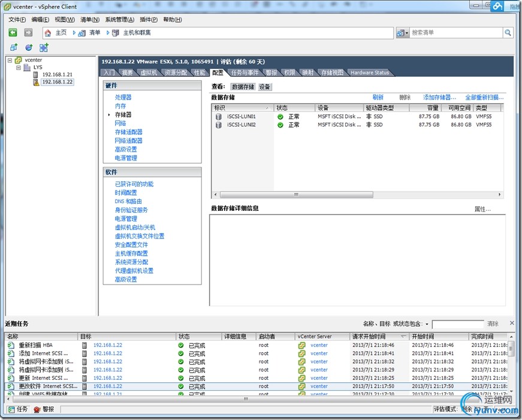The width and height of the screenshot is (522, 420).
Task: Open the 主页 breadcrumb arrow menu
Action: (x=74, y=32)
